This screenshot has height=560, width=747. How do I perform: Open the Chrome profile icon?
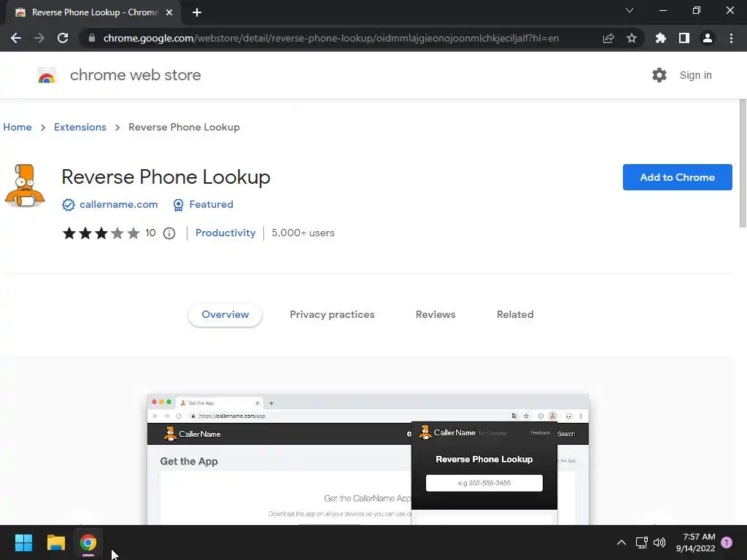(708, 38)
